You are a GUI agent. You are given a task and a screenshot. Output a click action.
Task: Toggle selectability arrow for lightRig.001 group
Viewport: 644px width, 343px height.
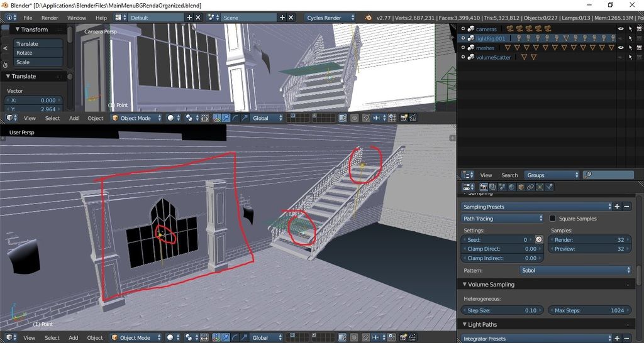pyautogui.click(x=630, y=38)
